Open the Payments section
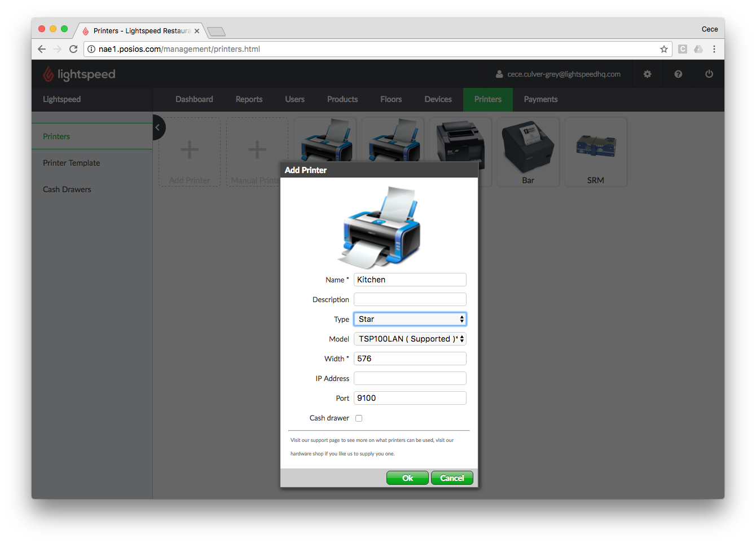756x544 pixels. (540, 99)
